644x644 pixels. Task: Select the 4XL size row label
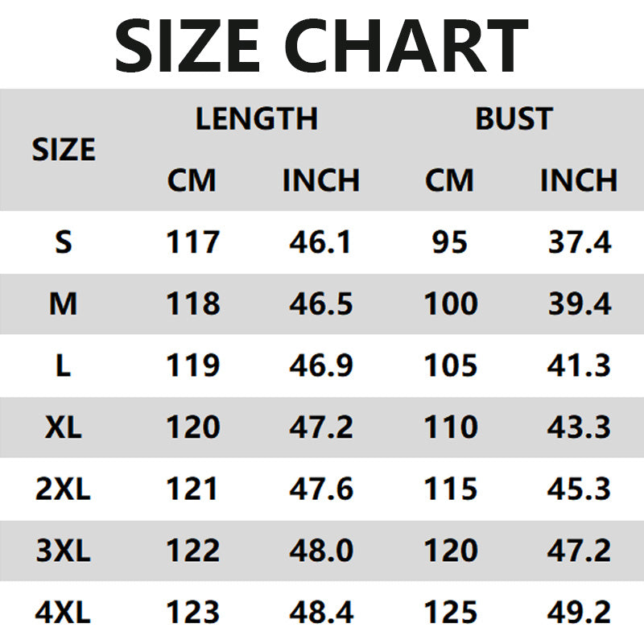click(64, 613)
